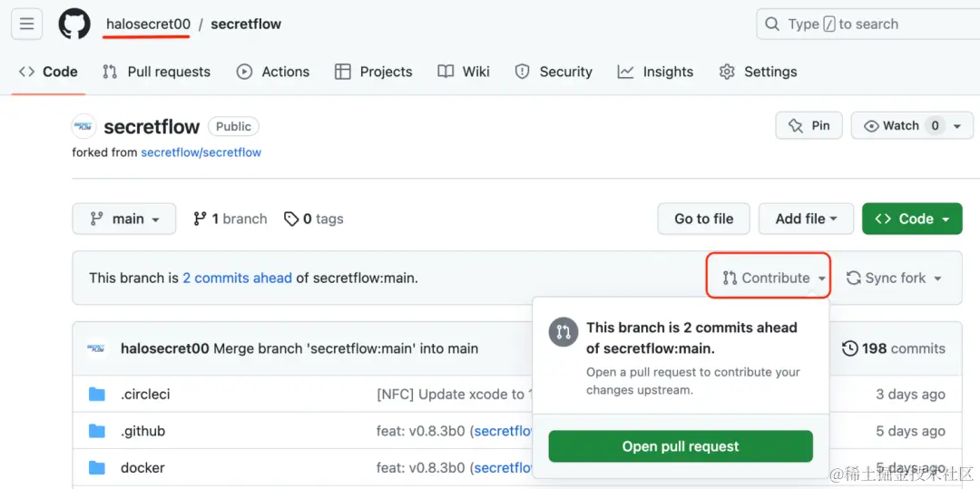Click the Public visibility badge
The height and width of the screenshot is (489, 980).
(x=233, y=126)
